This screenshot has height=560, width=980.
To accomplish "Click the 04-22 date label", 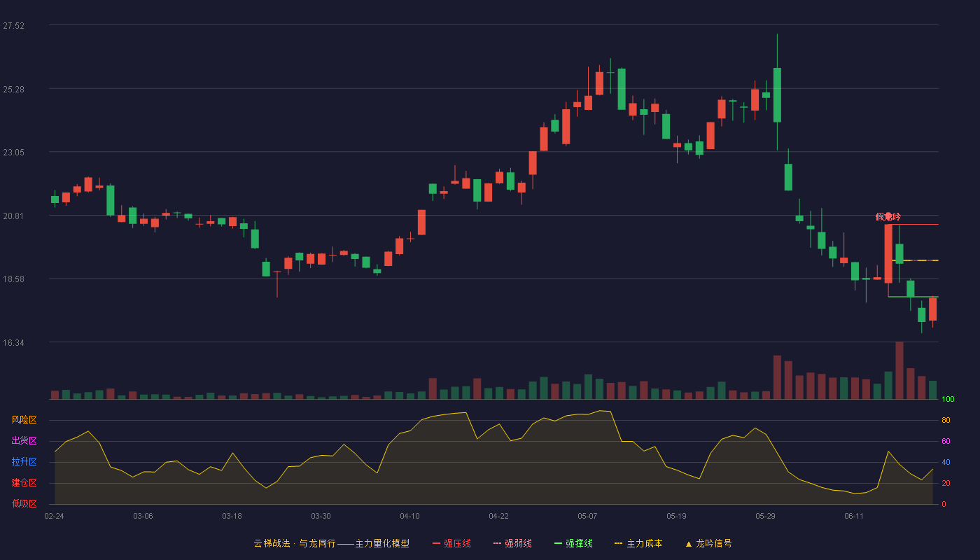I will [498, 516].
